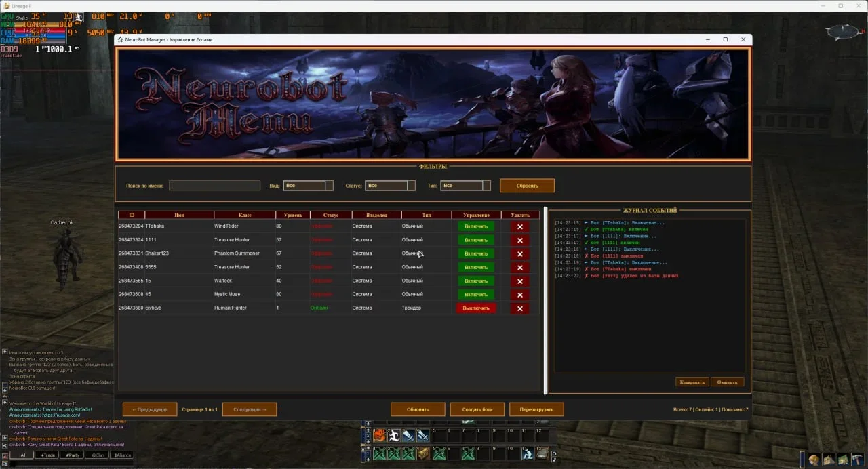
Task: Delete bot 5555 with the red X
Action: pyautogui.click(x=519, y=268)
